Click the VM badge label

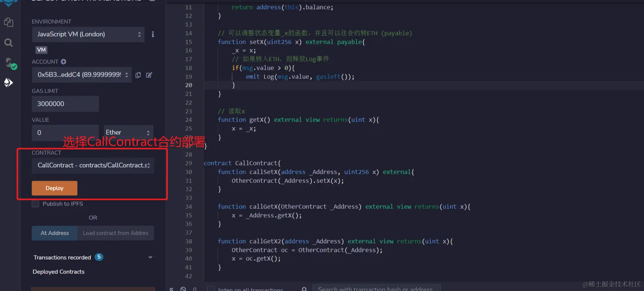(x=41, y=50)
